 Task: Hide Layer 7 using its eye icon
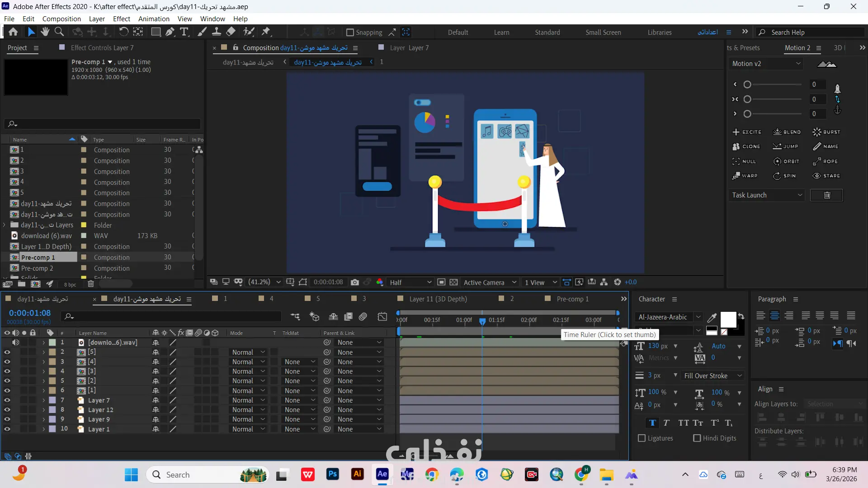(7, 400)
